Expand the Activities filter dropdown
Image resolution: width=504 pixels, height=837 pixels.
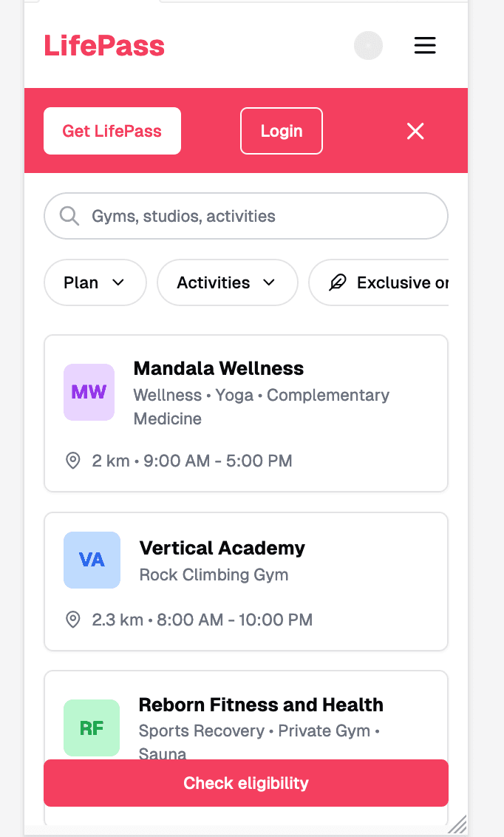click(x=227, y=282)
